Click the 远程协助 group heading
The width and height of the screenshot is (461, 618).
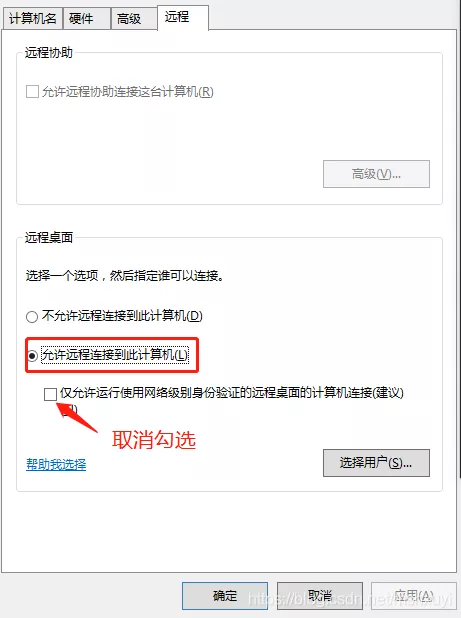tap(49, 52)
